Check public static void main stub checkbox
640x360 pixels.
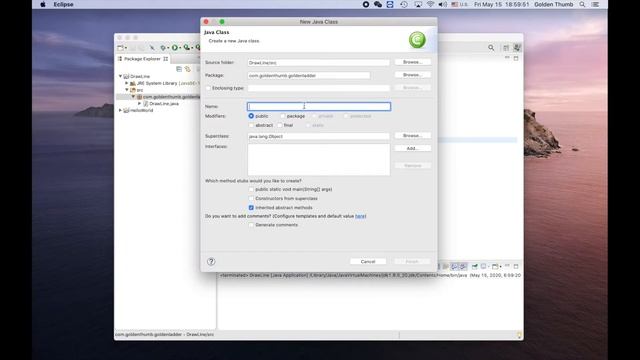[251, 189]
